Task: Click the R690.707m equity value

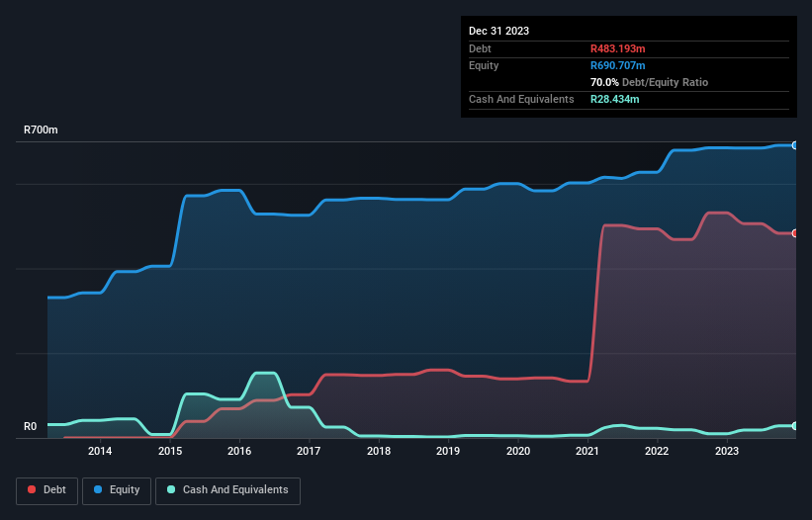Action: [x=618, y=65]
